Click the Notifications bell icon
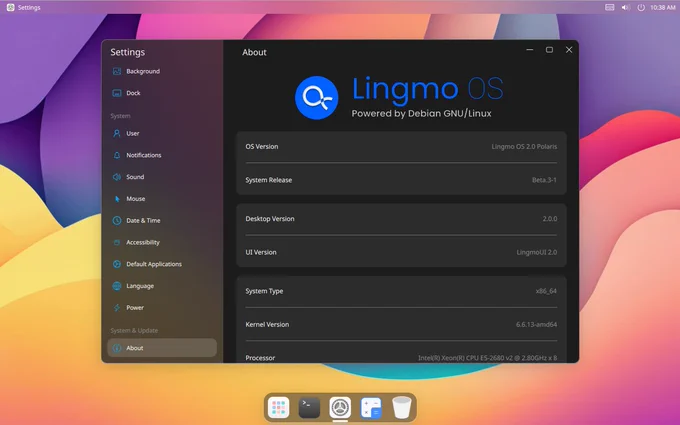 point(117,155)
